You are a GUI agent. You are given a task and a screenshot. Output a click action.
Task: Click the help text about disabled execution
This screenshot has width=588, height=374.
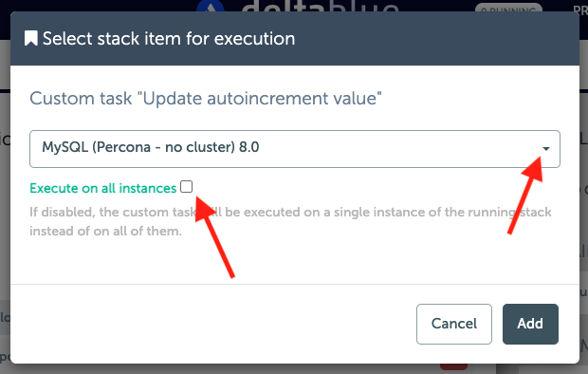[x=290, y=221]
